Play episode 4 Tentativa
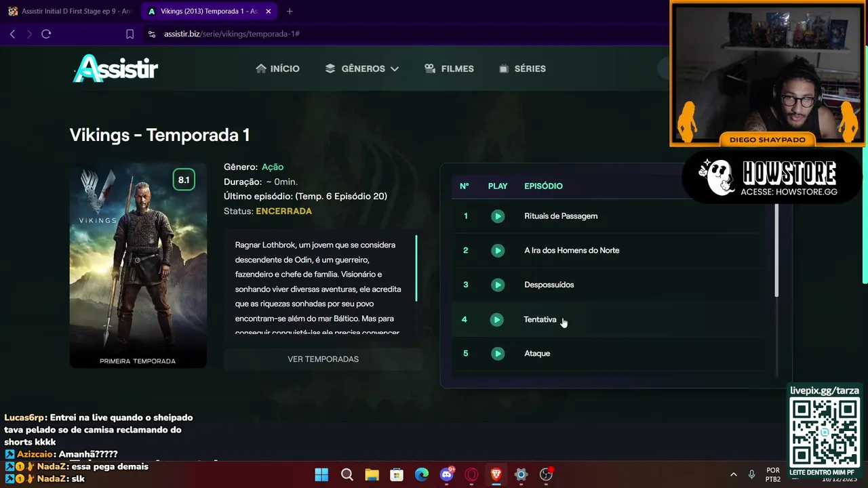This screenshot has width=868, height=488. click(497, 320)
